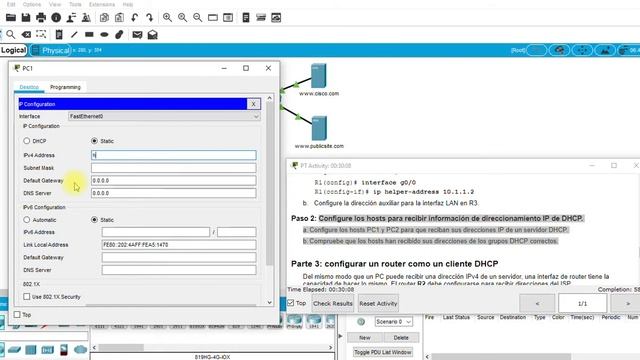Select Static radio for IPv4 configuration
Viewport: 640px width, 360px height.
tap(94, 141)
